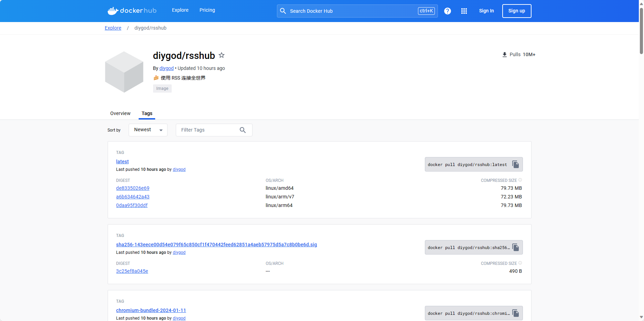
Task: Copy the docker pull rsshub:latest command
Action: point(515,164)
